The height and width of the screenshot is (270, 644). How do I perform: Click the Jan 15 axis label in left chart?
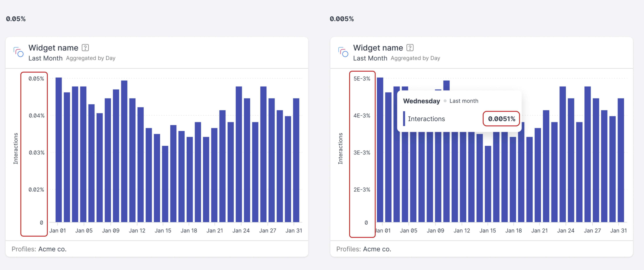(x=163, y=230)
